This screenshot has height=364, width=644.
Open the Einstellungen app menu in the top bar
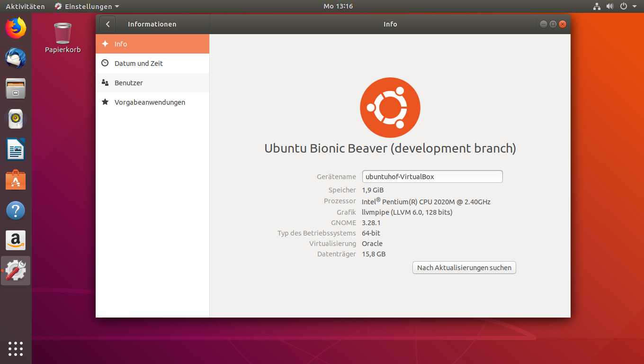pyautogui.click(x=87, y=7)
